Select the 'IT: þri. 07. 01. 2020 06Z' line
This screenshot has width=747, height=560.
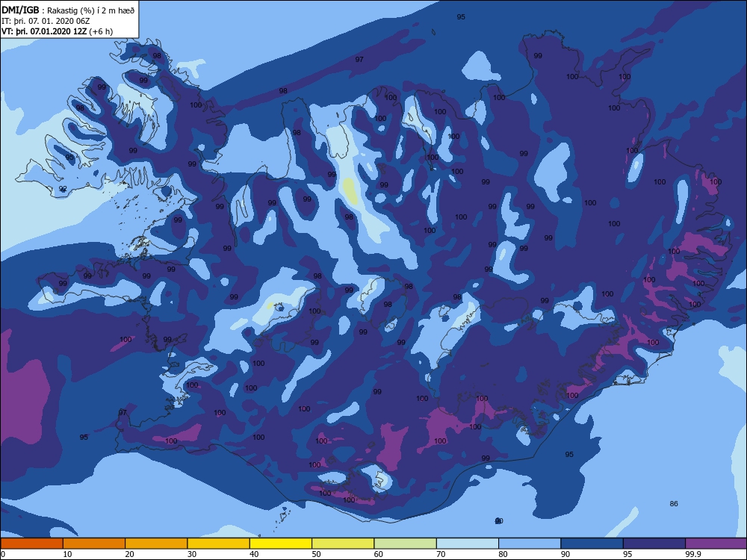point(46,21)
